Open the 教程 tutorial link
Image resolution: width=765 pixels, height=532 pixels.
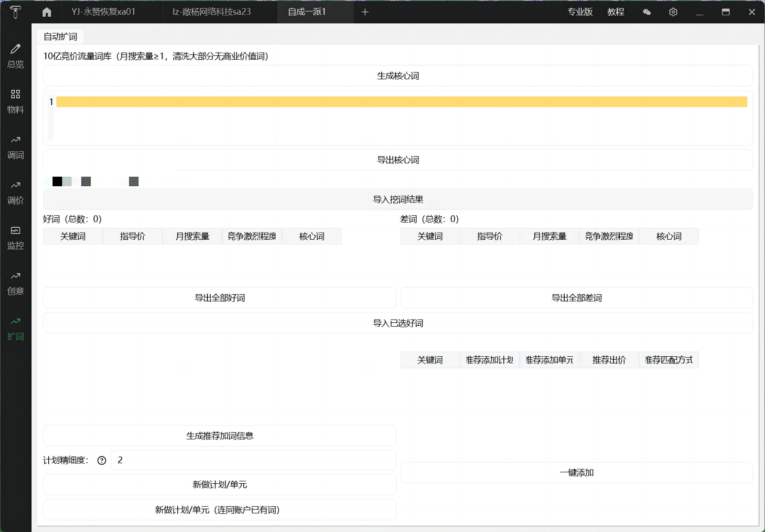tap(616, 12)
